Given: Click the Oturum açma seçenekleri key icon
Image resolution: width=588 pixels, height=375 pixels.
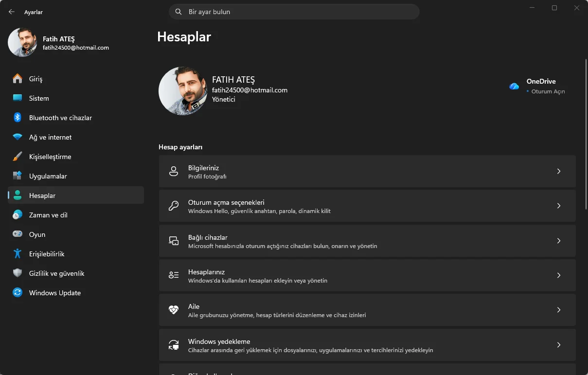Looking at the screenshot, I should click(x=174, y=206).
